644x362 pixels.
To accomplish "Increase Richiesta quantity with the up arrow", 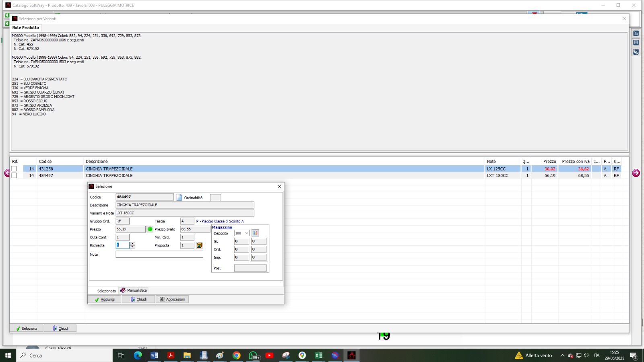I will point(132,244).
